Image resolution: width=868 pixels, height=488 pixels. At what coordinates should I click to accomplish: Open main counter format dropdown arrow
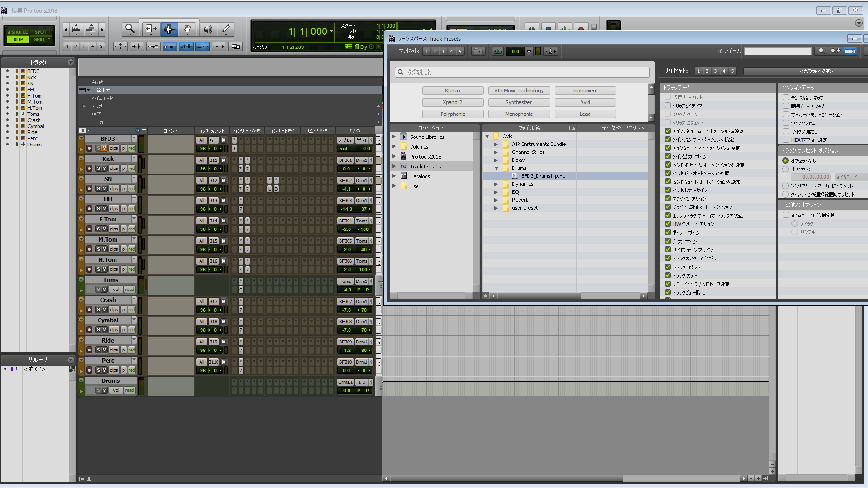click(x=331, y=31)
